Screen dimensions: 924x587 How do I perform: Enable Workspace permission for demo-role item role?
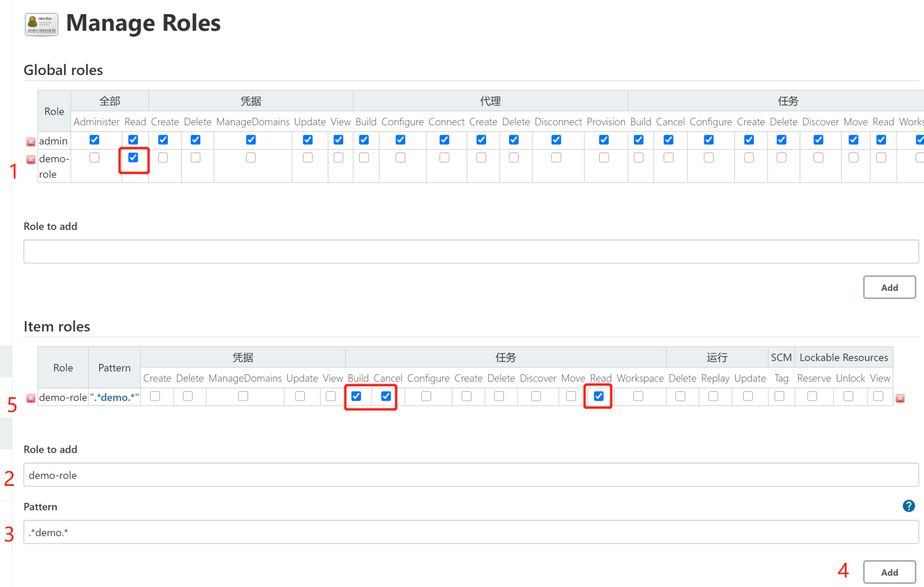point(638,396)
